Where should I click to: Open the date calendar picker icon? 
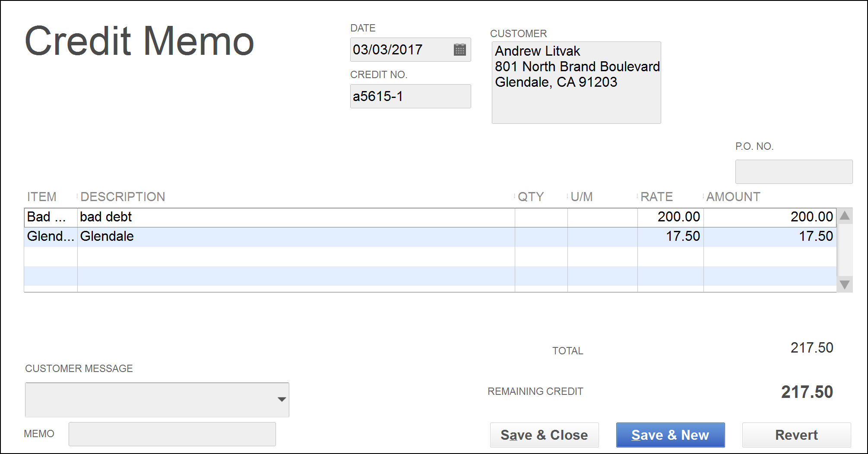tap(459, 50)
